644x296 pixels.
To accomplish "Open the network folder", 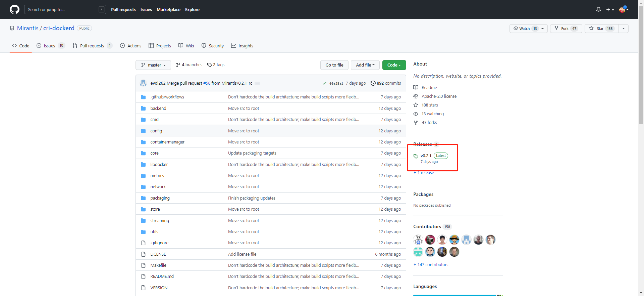I will 158,187.
